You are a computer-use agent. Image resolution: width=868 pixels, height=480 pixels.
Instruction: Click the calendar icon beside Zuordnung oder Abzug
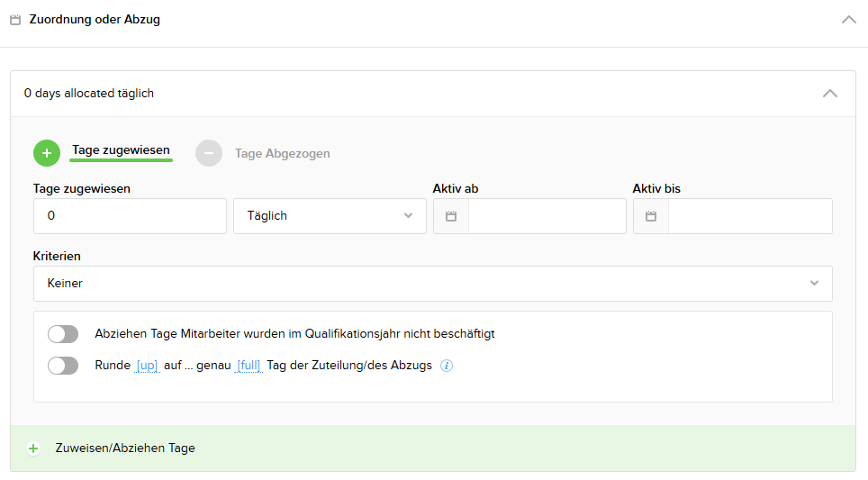point(15,19)
